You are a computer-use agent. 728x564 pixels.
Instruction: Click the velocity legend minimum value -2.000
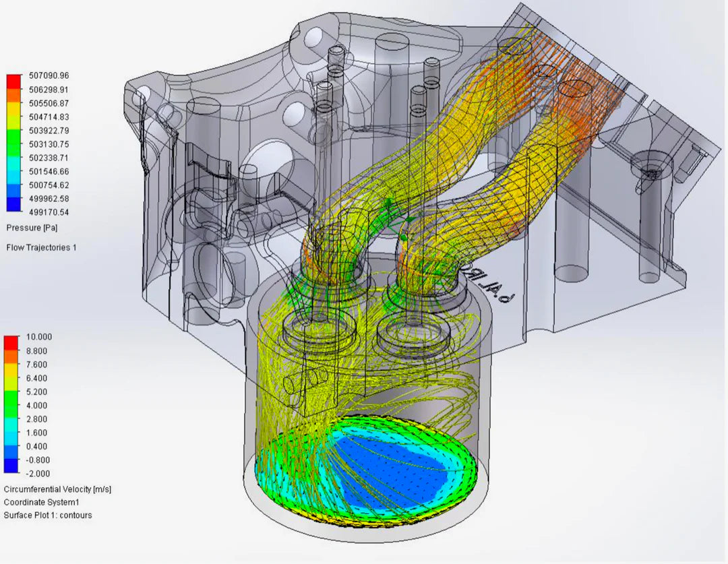click(x=38, y=474)
